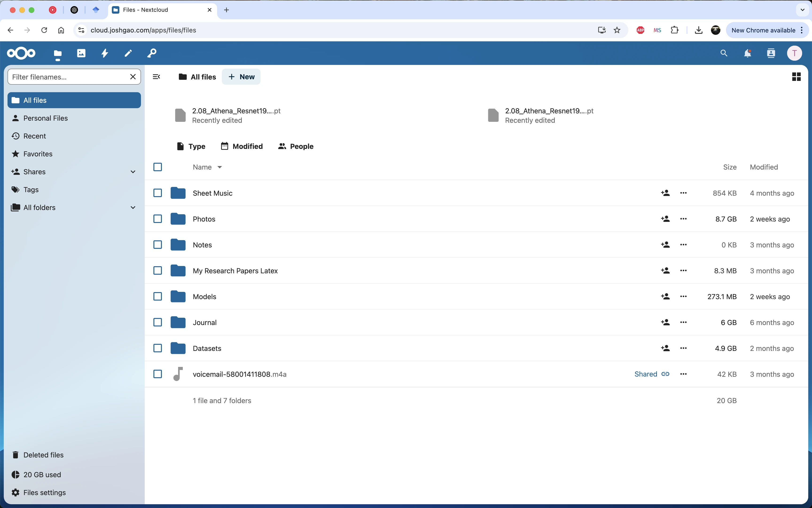Sort by Modified column header
This screenshot has height=508, width=812.
764,167
